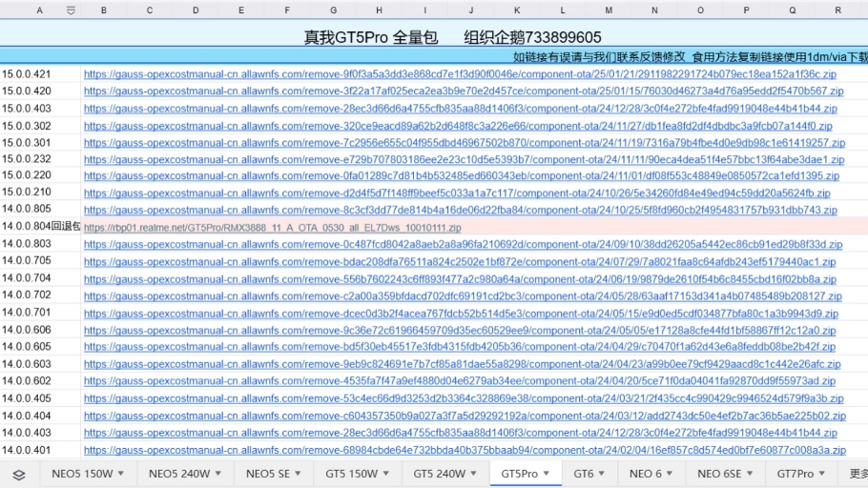Image resolution: width=868 pixels, height=488 pixels.
Task: Open the download link for version 14.0.0.603
Action: click(x=463, y=364)
